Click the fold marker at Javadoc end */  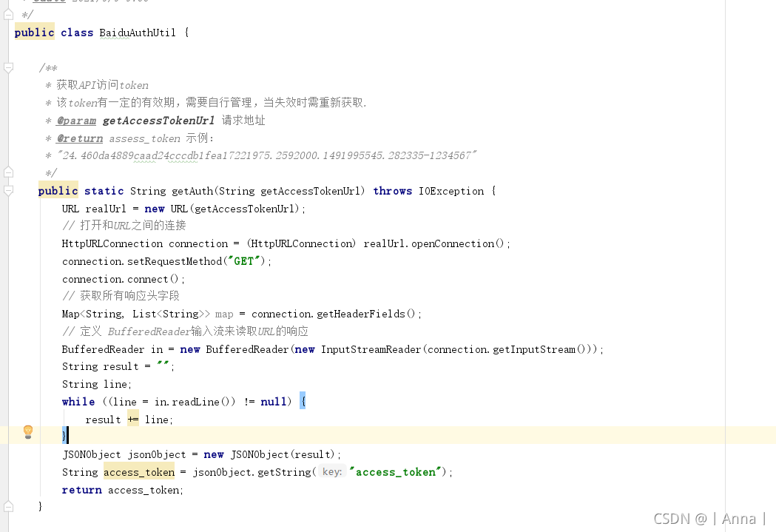click(x=8, y=172)
